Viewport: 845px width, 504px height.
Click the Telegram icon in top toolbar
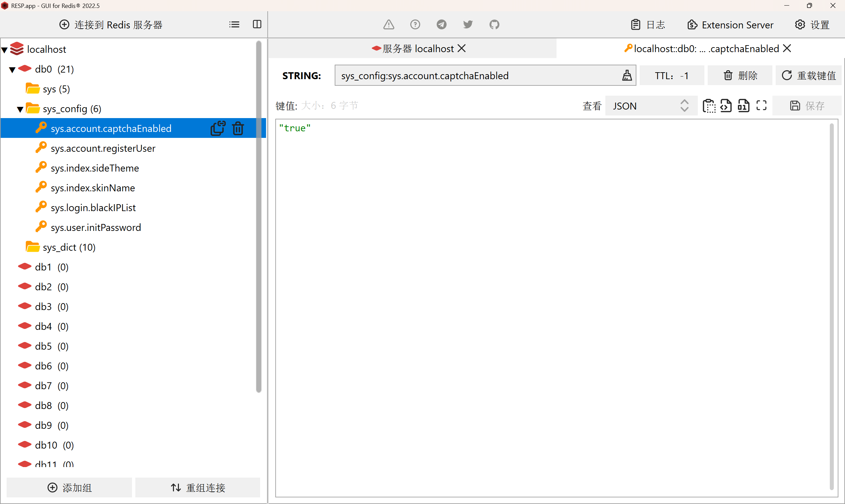click(x=441, y=24)
